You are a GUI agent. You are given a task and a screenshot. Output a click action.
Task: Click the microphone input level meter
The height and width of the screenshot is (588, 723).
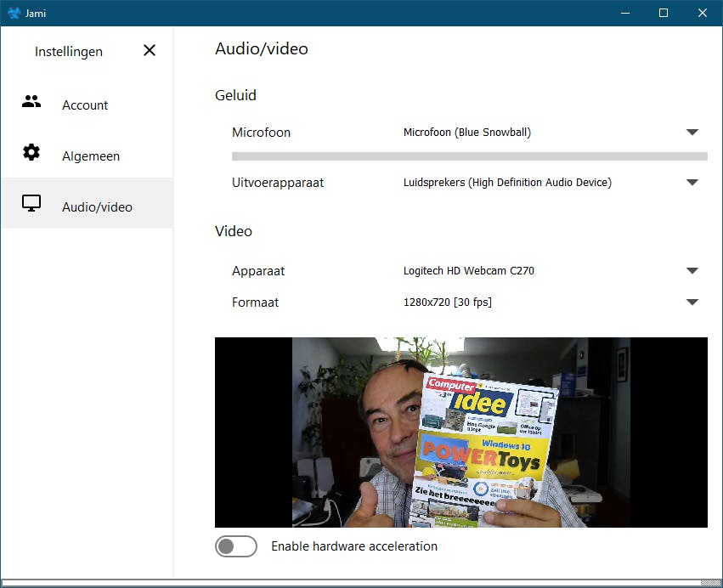[x=469, y=156]
